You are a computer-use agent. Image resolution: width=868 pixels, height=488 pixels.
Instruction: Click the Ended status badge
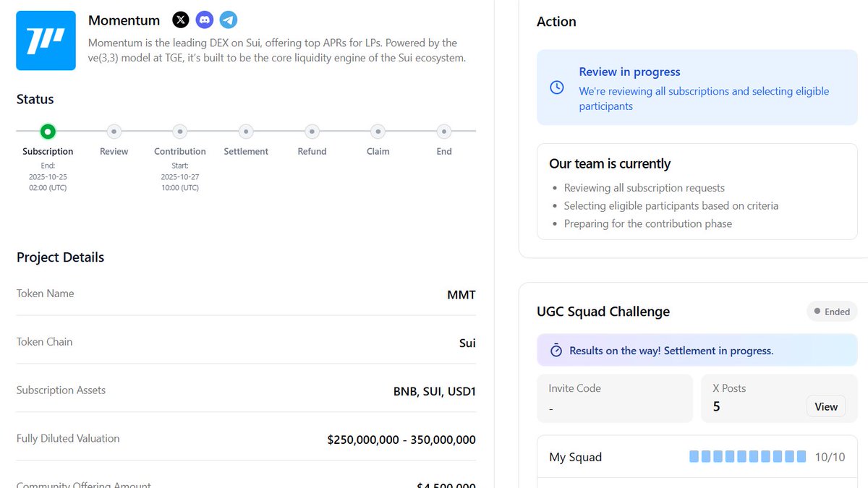(x=832, y=312)
